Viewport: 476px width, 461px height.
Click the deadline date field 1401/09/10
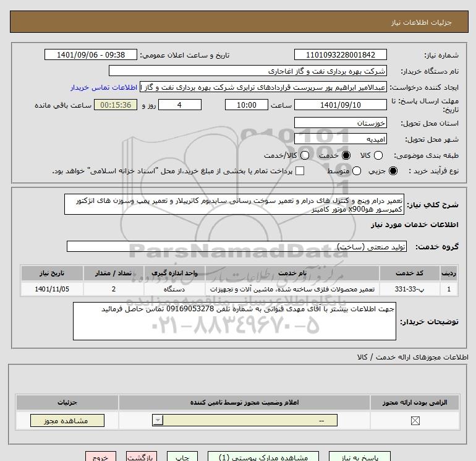[x=340, y=105]
